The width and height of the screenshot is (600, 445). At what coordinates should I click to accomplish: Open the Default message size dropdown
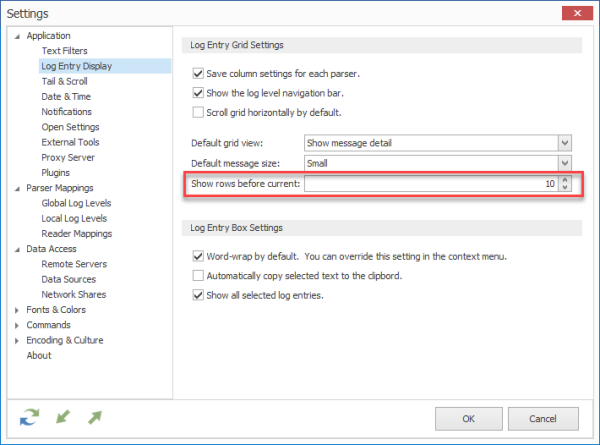coord(565,163)
